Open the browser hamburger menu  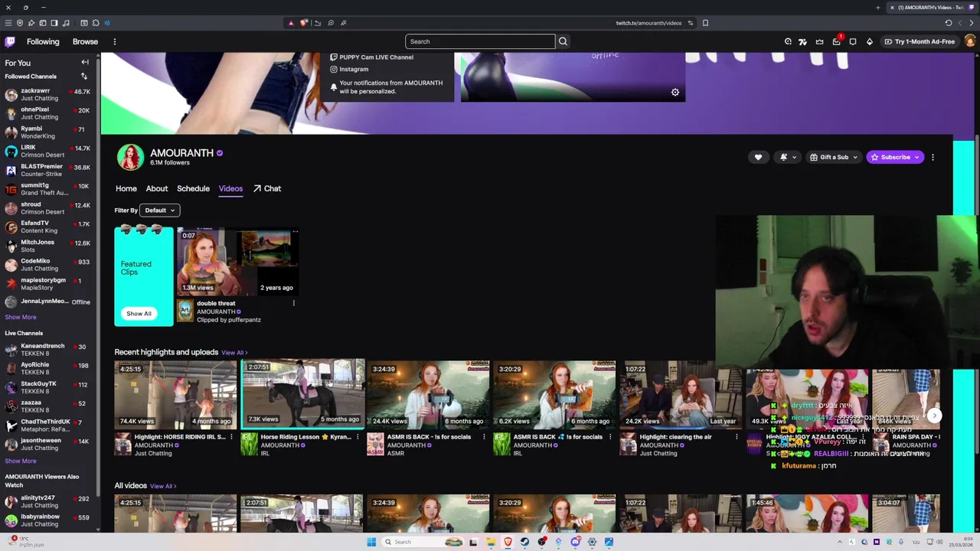coord(8,23)
